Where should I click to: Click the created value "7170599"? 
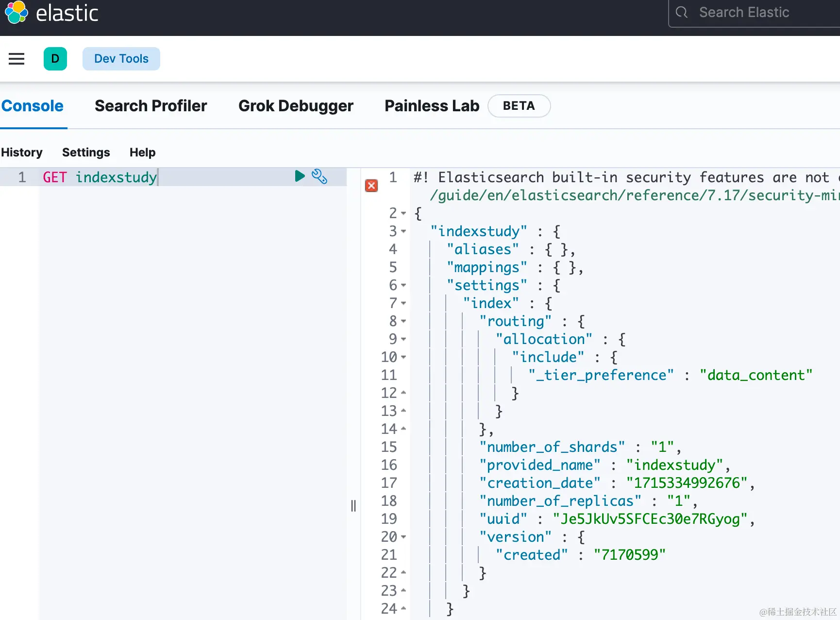tap(629, 555)
